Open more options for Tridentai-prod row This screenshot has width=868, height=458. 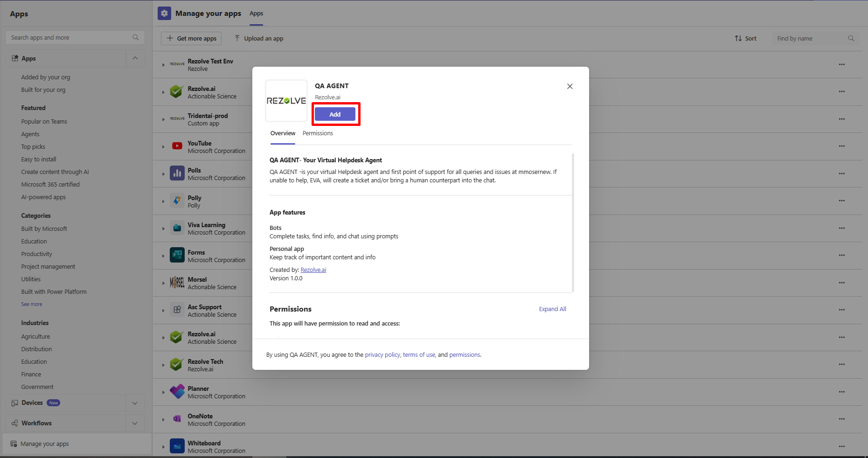coord(841,119)
